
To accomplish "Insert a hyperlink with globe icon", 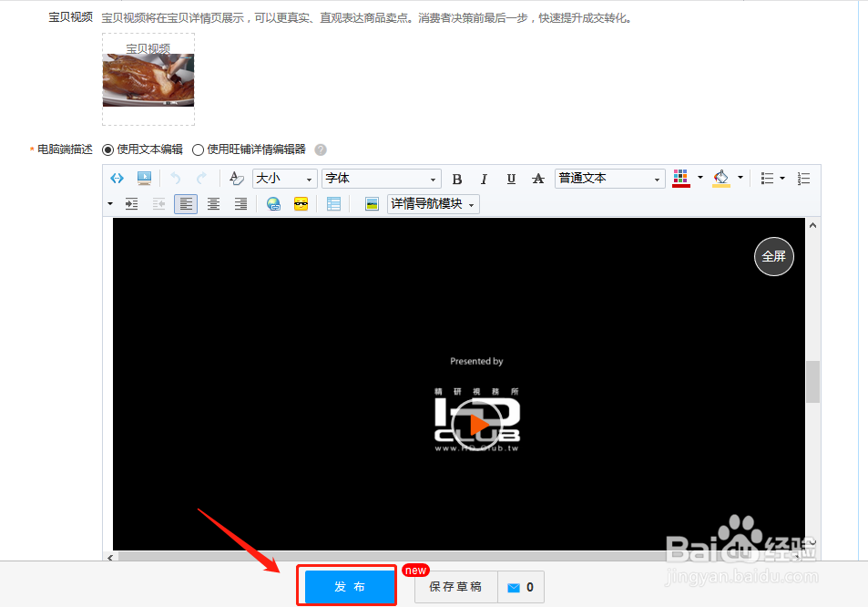I will pos(273,204).
